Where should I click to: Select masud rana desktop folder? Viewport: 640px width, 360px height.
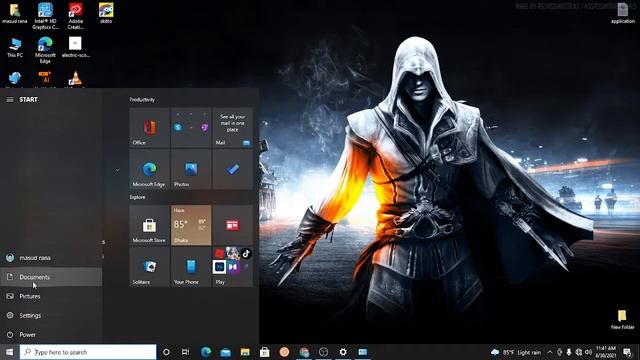(15, 13)
